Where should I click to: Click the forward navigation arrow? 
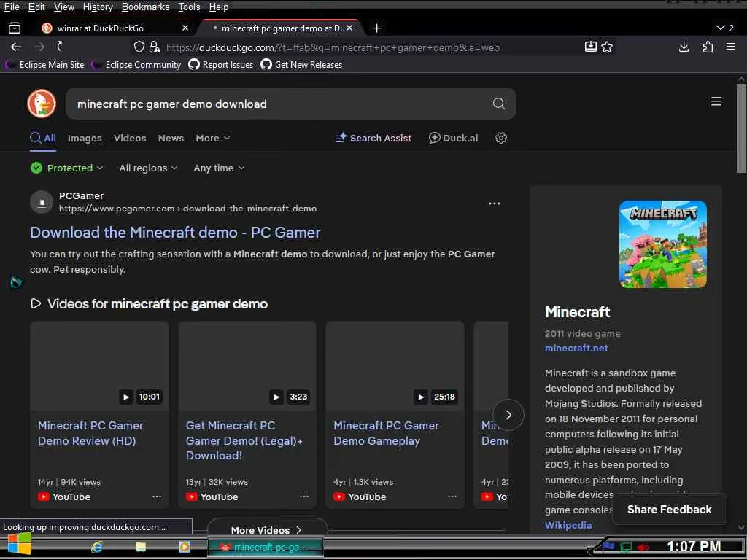39,47
